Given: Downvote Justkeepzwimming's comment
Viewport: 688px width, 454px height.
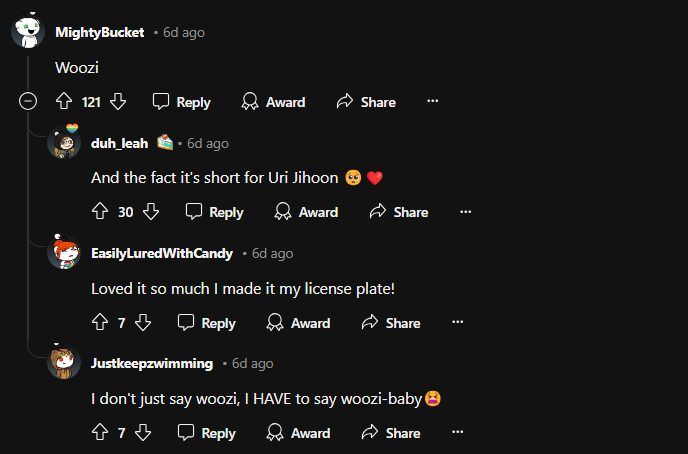Looking at the screenshot, I should pos(143,433).
